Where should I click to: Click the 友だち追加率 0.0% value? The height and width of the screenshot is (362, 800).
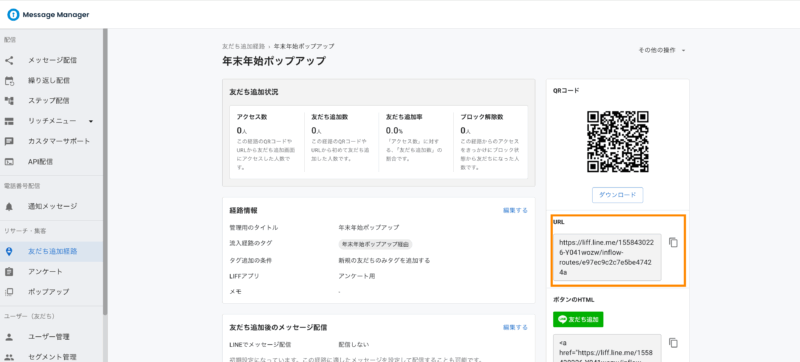point(395,131)
